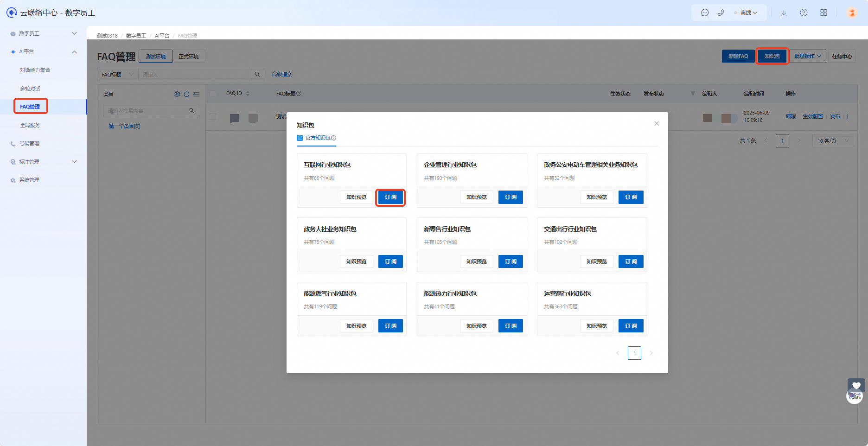Click the floating 测试 heart button

pos(855,391)
